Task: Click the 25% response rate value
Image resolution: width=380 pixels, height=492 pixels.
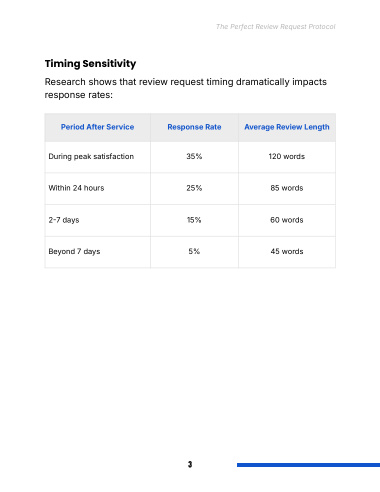Action: pos(194,188)
